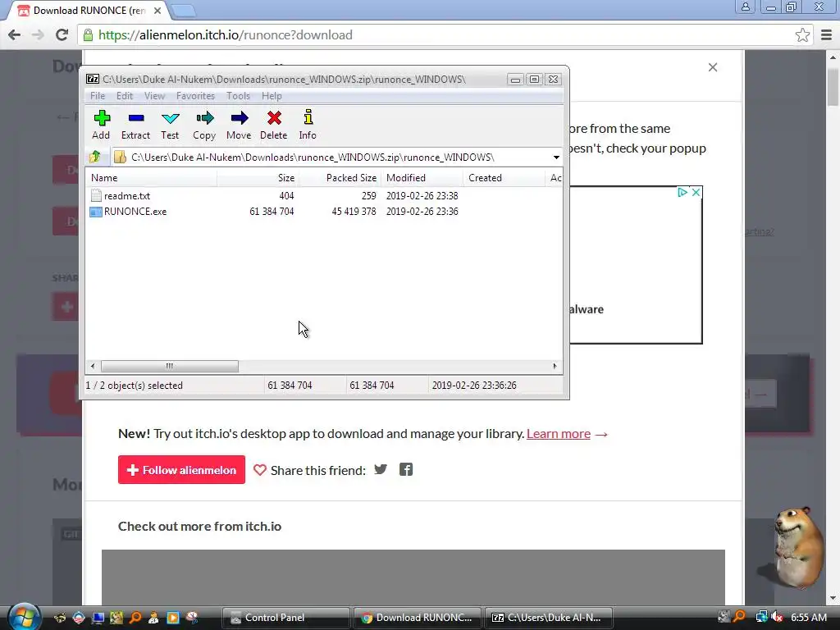
Task: Open the Edit menu
Action: pos(125,96)
